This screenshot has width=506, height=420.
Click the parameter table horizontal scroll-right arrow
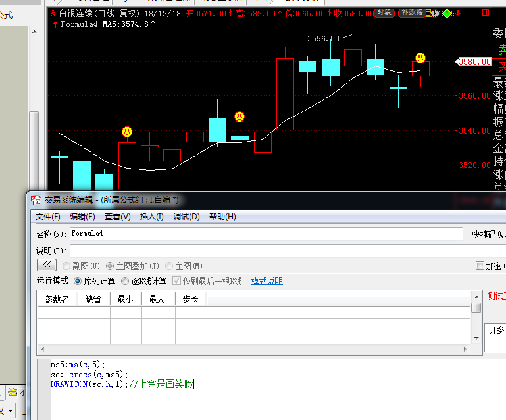click(465, 349)
